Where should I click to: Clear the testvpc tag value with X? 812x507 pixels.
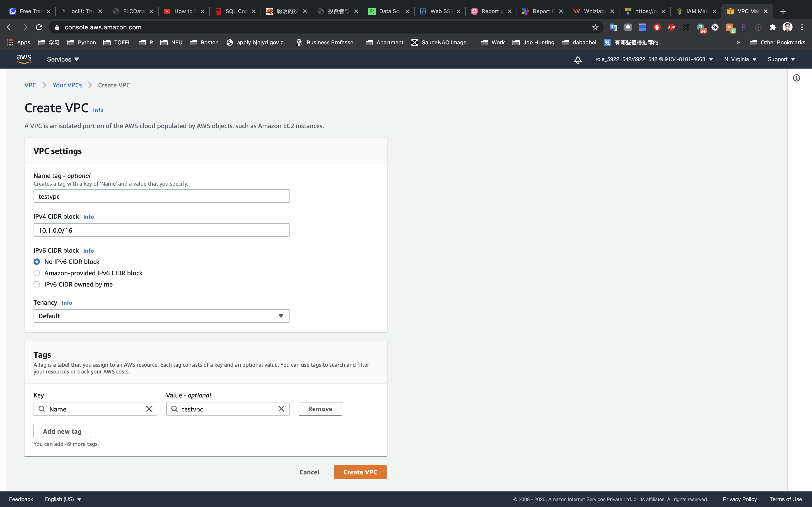281,409
